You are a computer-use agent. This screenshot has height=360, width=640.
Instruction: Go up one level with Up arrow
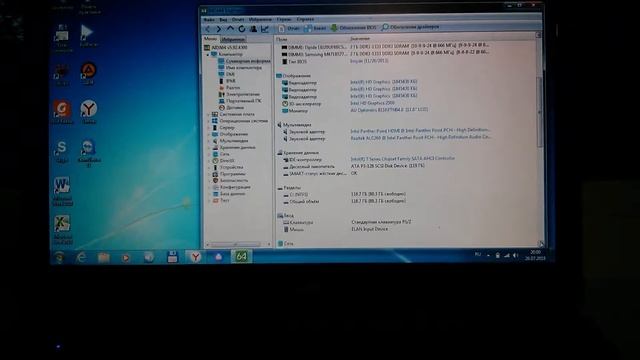(x=230, y=29)
